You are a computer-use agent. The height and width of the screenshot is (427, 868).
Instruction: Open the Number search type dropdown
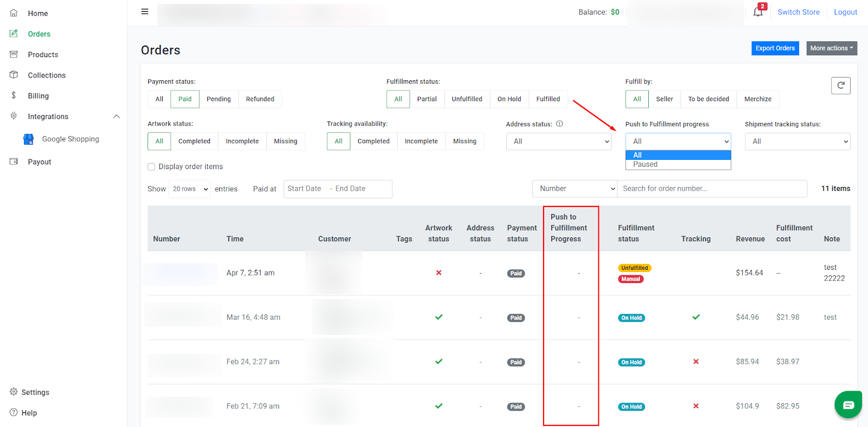click(575, 189)
